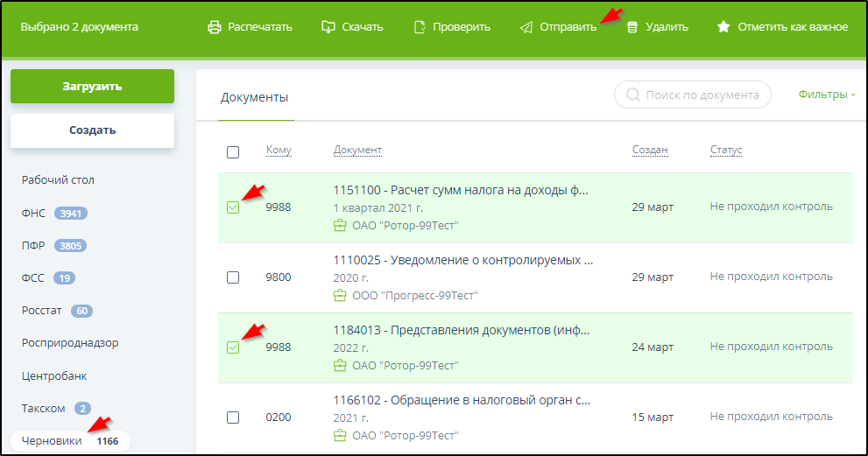Click the search magnifier icon

[x=632, y=95]
